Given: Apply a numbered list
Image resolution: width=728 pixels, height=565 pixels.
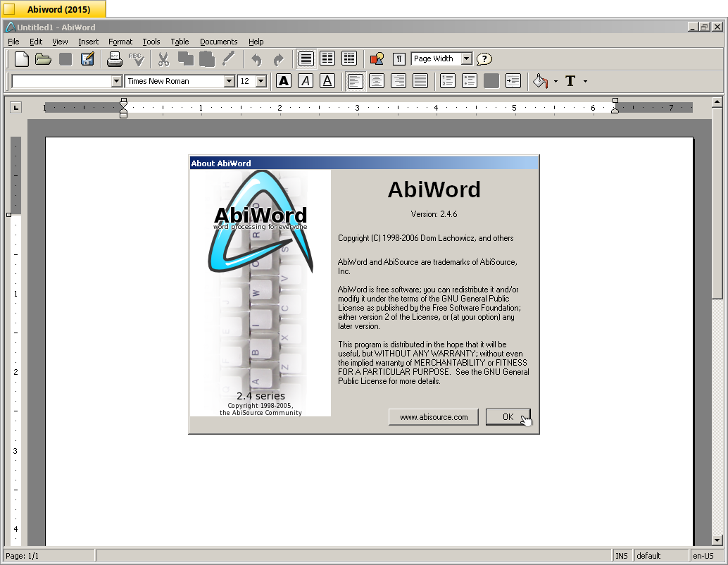Looking at the screenshot, I should [x=448, y=81].
